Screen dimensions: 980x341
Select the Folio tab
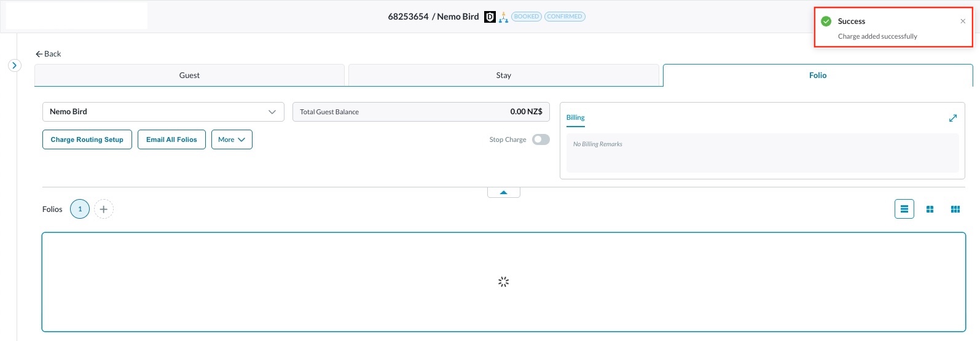click(817, 76)
